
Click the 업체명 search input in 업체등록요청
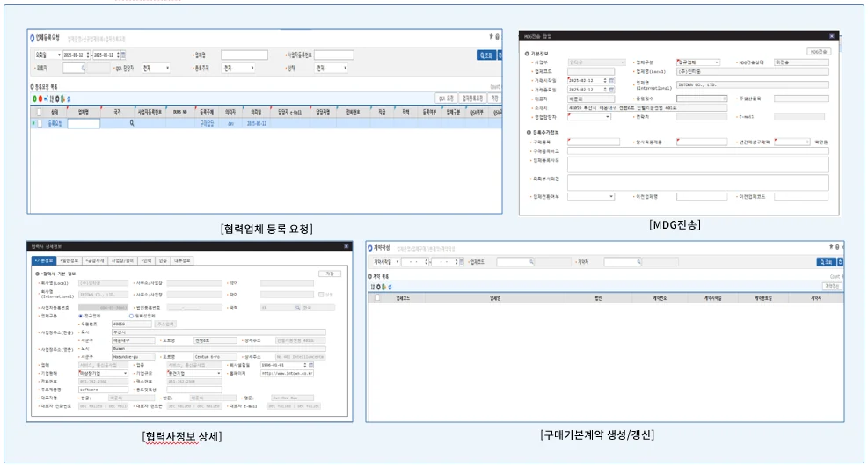(244, 55)
